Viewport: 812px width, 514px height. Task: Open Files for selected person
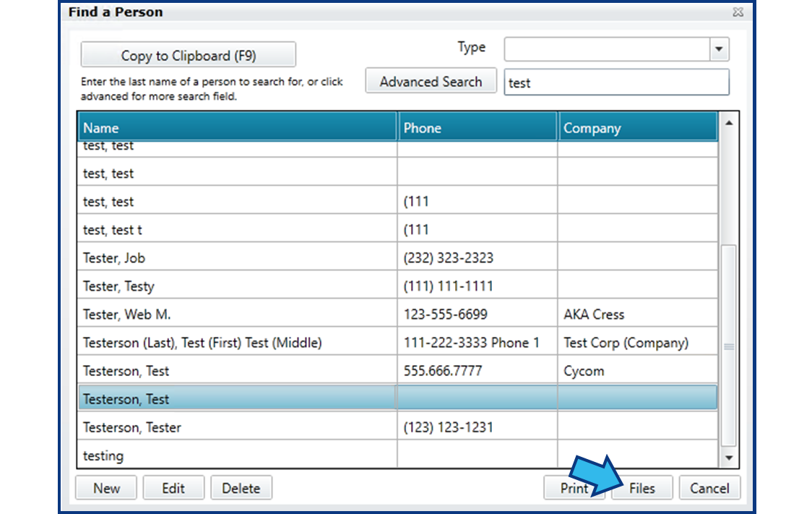(x=642, y=487)
